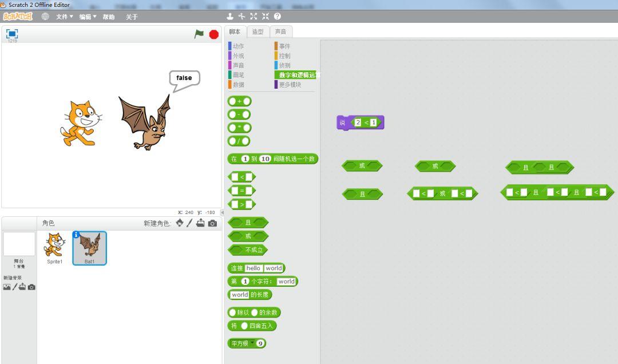Click the 10 input of the random block

265,159
